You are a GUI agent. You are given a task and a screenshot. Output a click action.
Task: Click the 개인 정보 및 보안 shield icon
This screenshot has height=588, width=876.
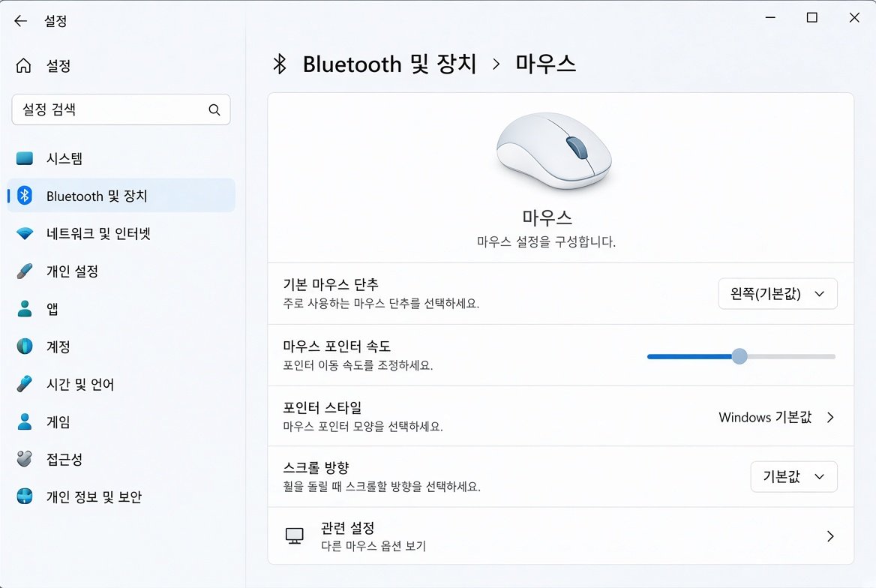pyautogui.click(x=25, y=496)
